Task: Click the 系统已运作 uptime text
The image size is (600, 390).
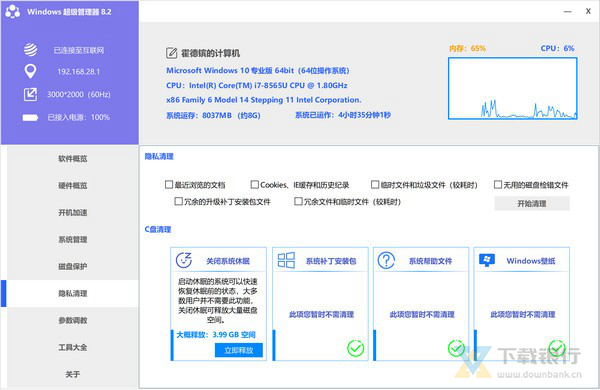Action: [343, 115]
